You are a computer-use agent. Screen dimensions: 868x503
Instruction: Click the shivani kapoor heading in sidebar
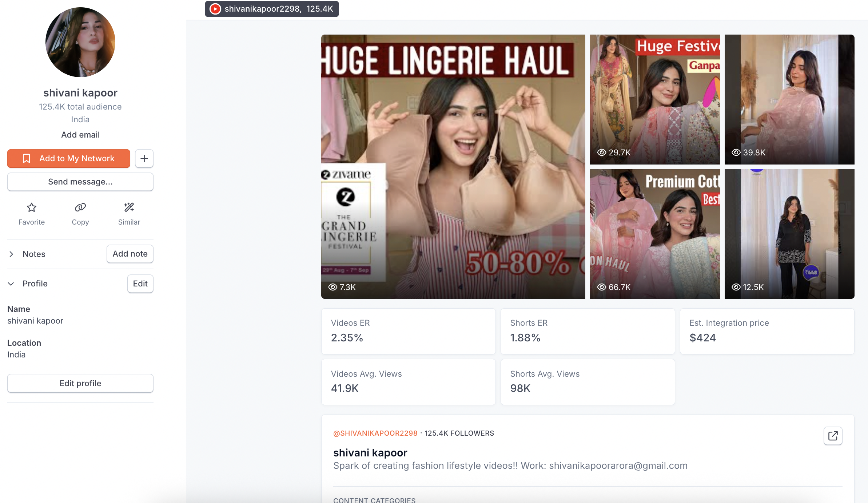80,93
